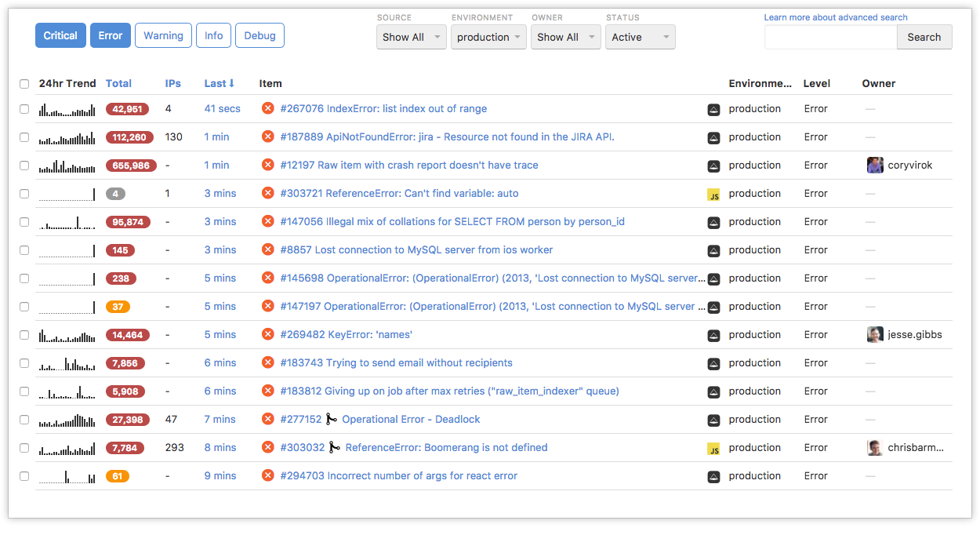
Task: Click the platform icon on #294703 row
Action: tap(713, 477)
